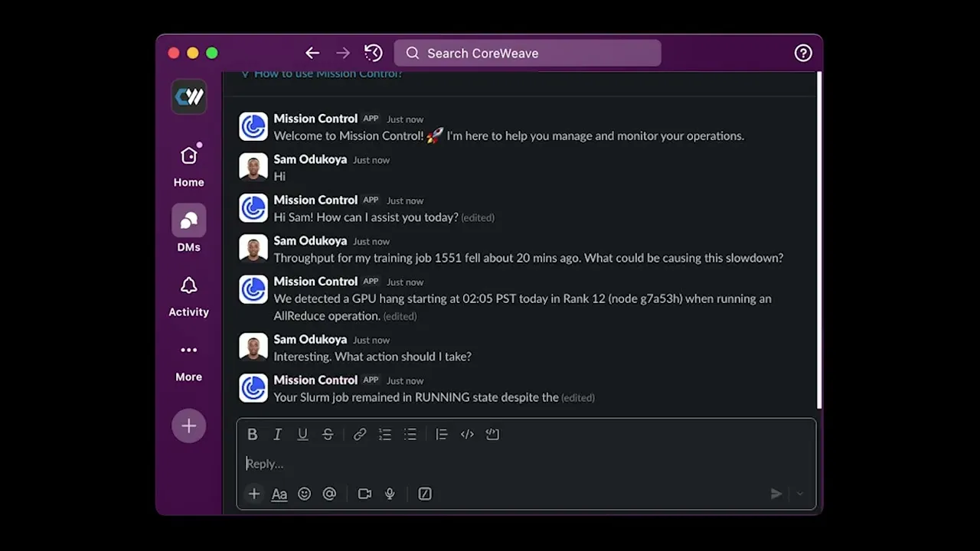Open Mission Control avatar on 'How can I assist' message
Screen dimensions: 980x551
pos(253,207)
